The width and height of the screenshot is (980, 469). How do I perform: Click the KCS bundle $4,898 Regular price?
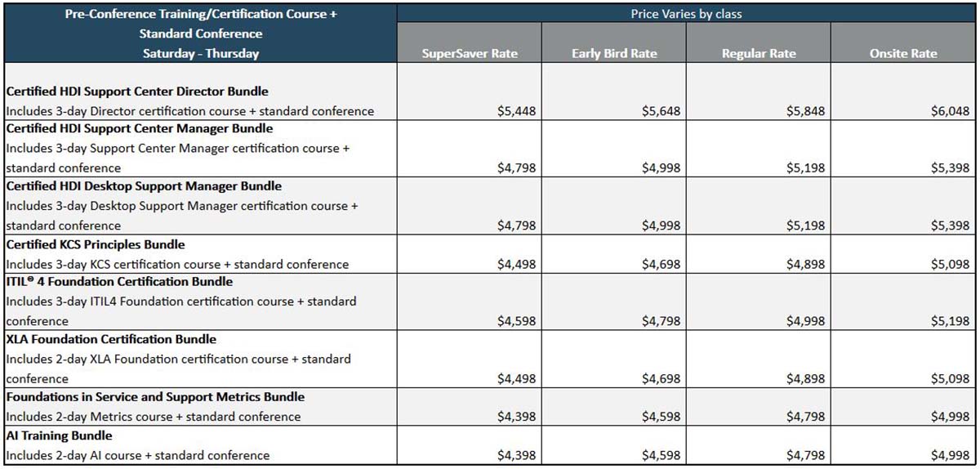806,264
